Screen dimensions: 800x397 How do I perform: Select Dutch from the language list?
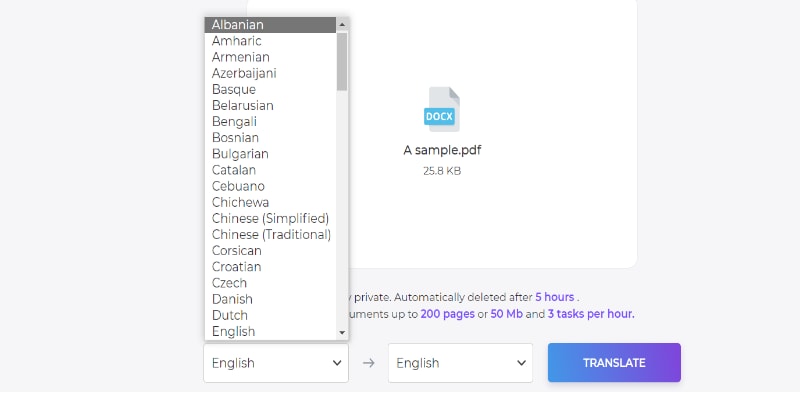[x=270, y=315]
